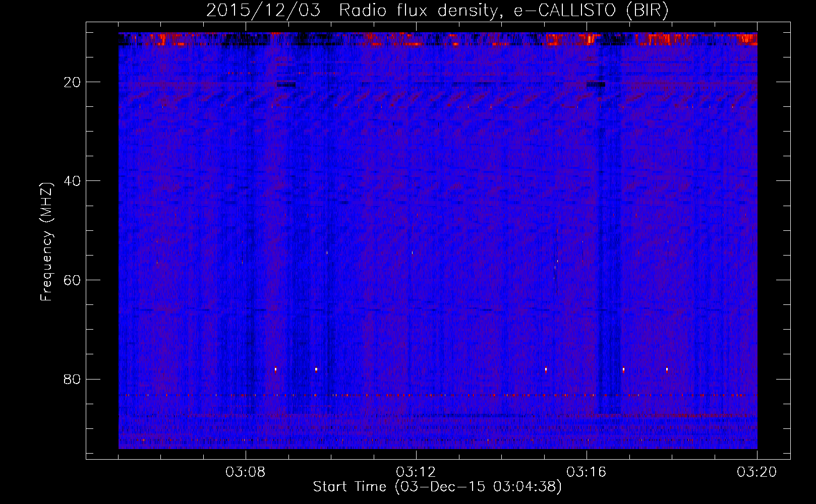Select the 'Frequency (MHZ)' y-axis label
This screenshot has width=816, height=504.
[46, 242]
